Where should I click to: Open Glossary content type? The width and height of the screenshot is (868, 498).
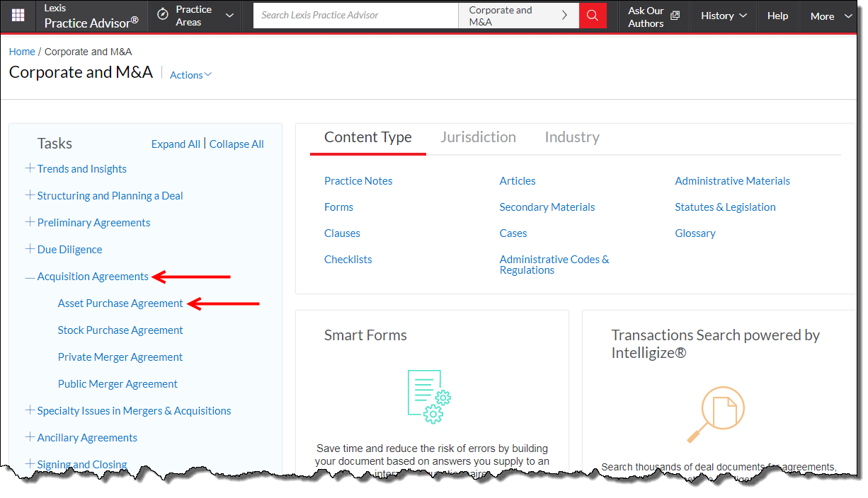click(695, 233)
